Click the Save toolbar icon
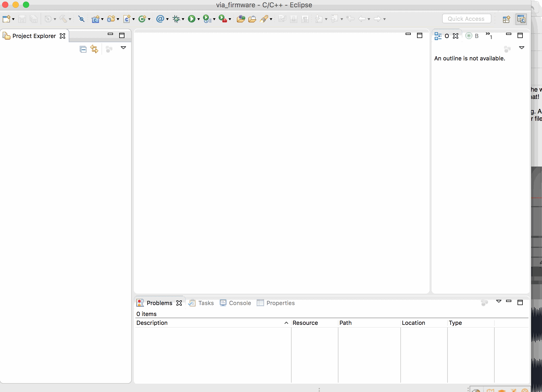This screenshot has width=542, height=392. coord(22,19)
